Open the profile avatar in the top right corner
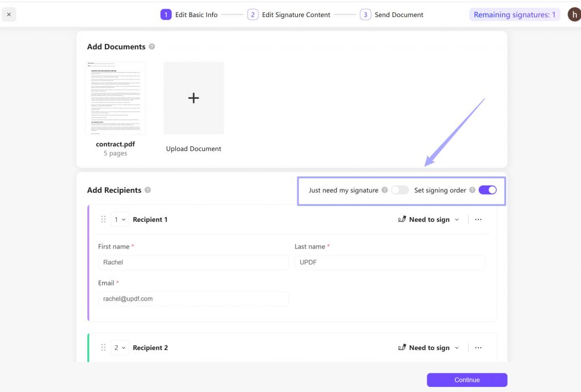This screenshot has width=581, height=392. 574,14
